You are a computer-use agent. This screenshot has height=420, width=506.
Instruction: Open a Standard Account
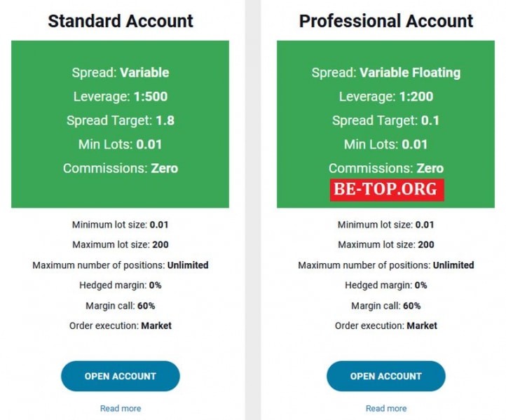tap(121, 376)
